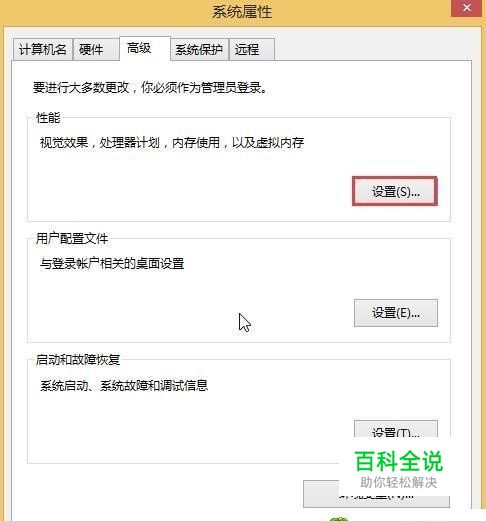Click the 启动和故障恢复 group label

pyautogui.click(x=78, y=360)
